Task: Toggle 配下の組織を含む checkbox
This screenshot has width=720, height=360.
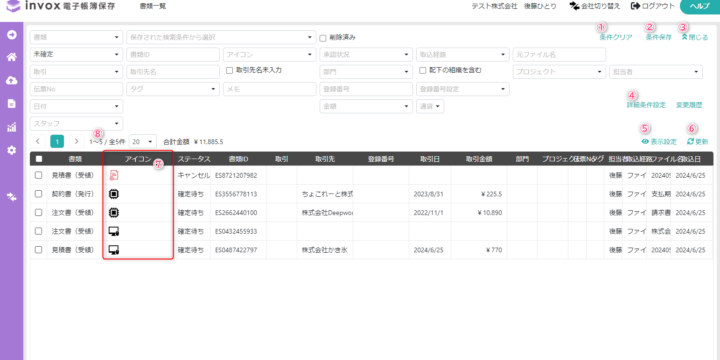Action: tap(423, 71)
